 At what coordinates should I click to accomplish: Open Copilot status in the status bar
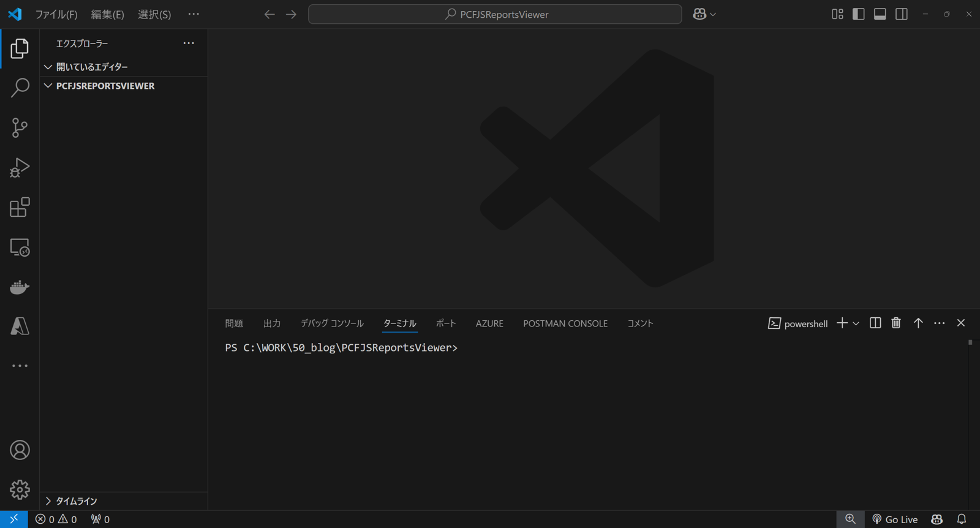point(937,519)
